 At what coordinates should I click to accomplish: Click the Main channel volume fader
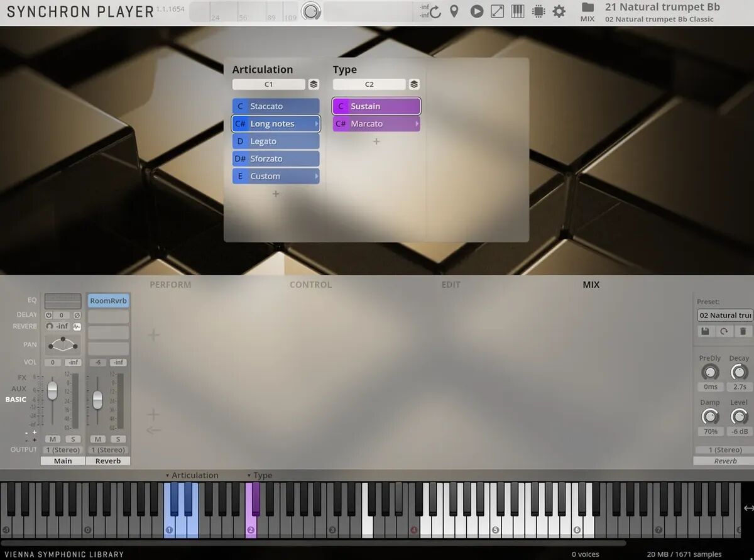coord(52,390)
